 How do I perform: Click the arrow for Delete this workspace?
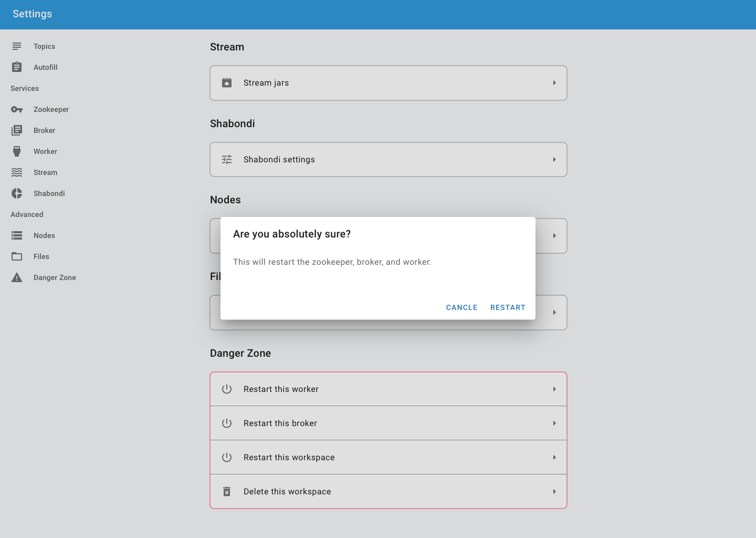click(554, 492)
